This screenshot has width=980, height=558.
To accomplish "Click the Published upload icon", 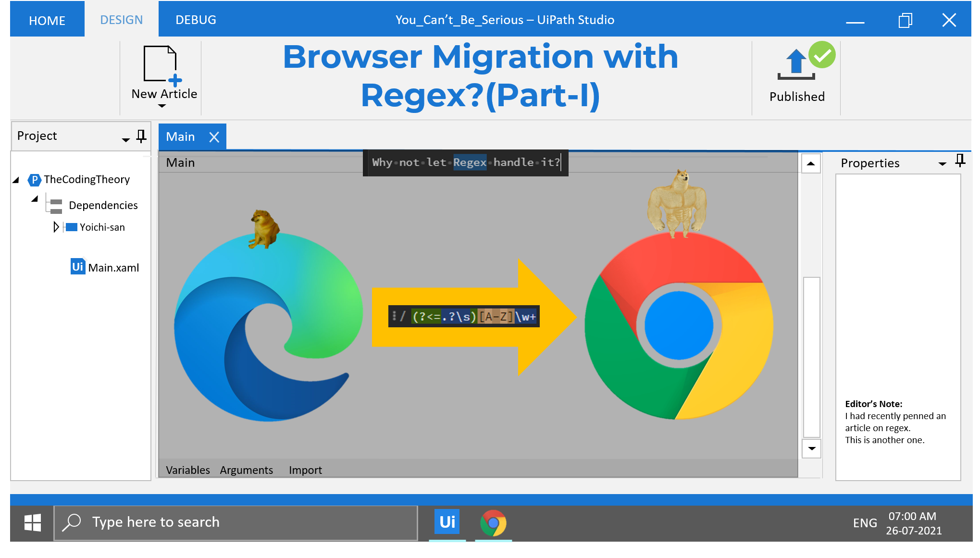I will pos(796,64).
